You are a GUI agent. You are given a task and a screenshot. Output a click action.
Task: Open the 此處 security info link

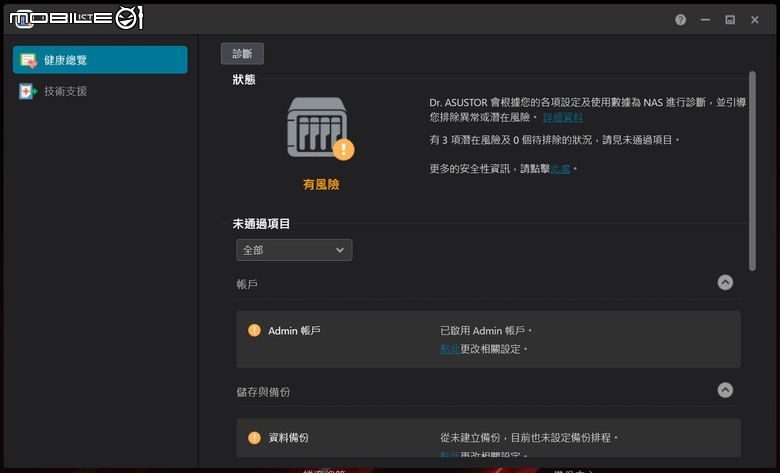tap(560, 169)
